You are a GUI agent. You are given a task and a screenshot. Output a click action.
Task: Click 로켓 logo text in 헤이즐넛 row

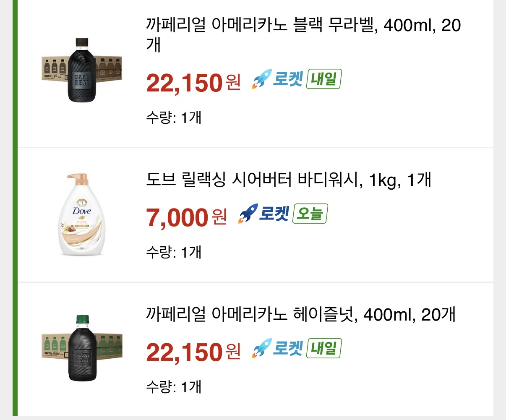288,349
